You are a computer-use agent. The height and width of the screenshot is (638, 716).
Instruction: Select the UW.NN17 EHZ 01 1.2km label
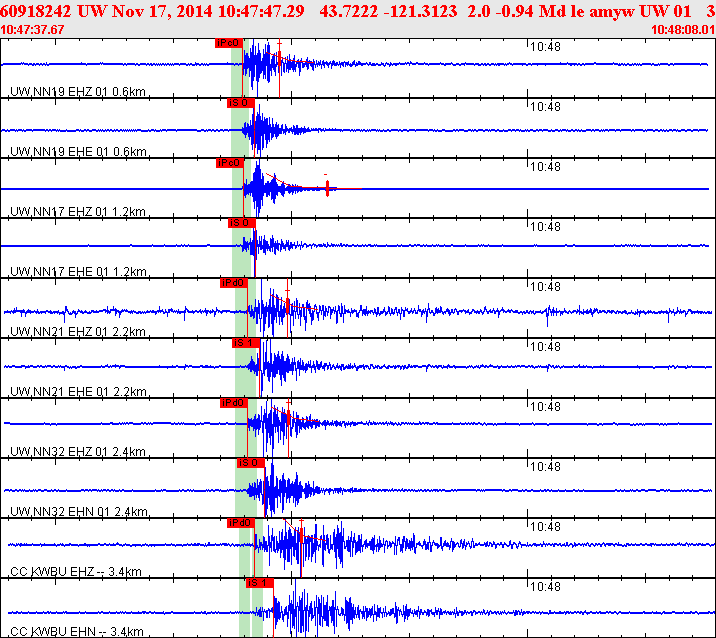pos(78,211)
